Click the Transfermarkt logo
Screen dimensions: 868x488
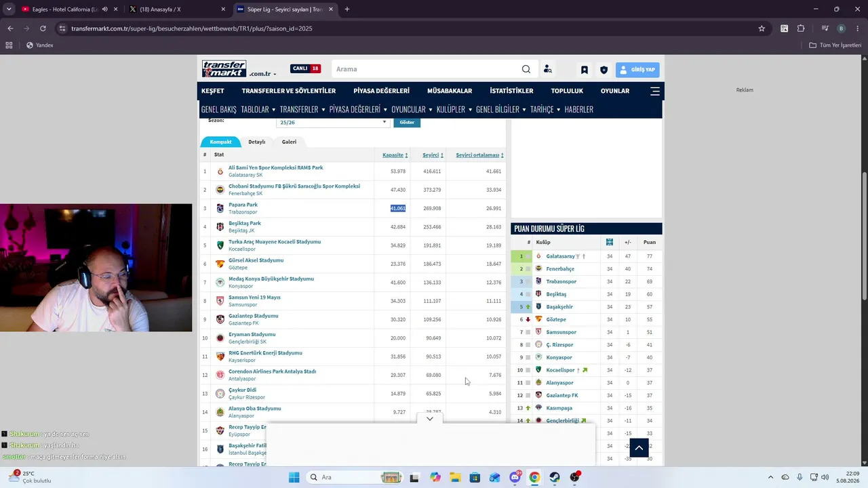click(x=224, y=69)
